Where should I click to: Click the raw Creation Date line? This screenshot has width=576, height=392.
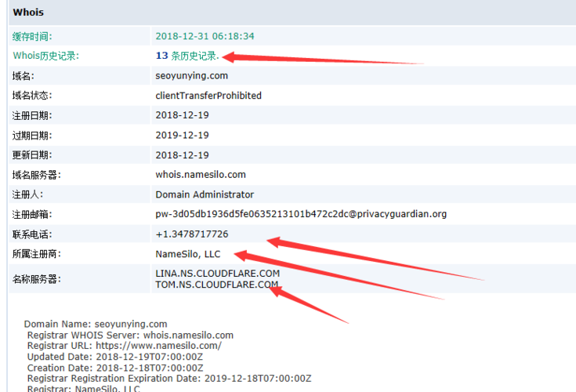click(115, 368)
